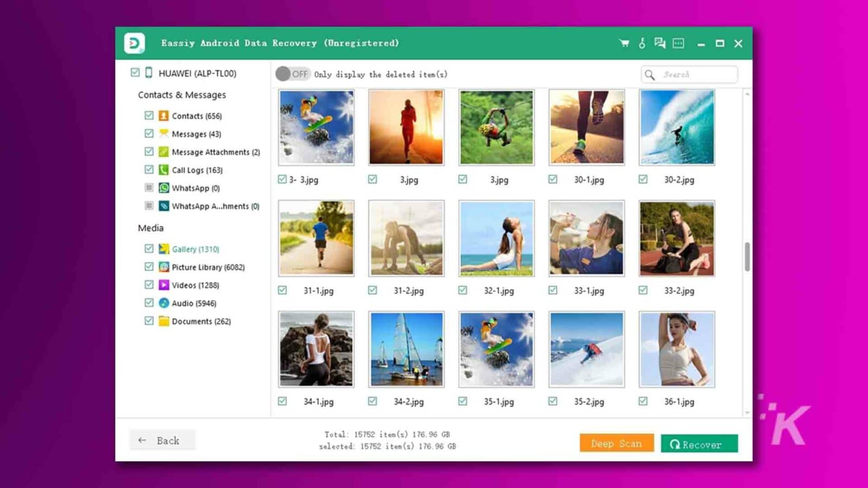Screen dimensions: 868x488
Task: Open the 34-1.jpg woman on rocks thumbnail
Action: click(x=316, y=349)
